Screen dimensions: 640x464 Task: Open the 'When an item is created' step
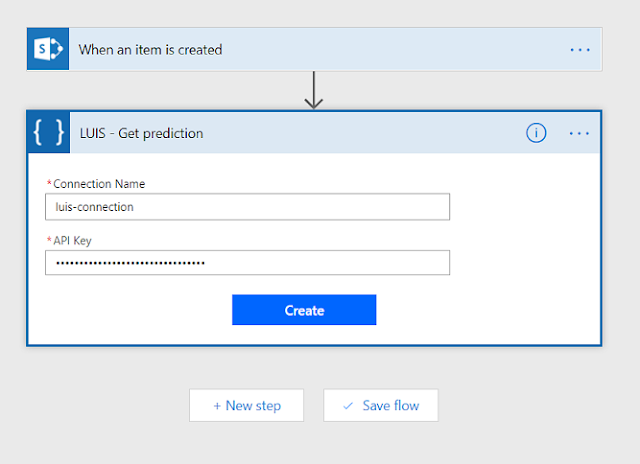(x=314, y=49)
